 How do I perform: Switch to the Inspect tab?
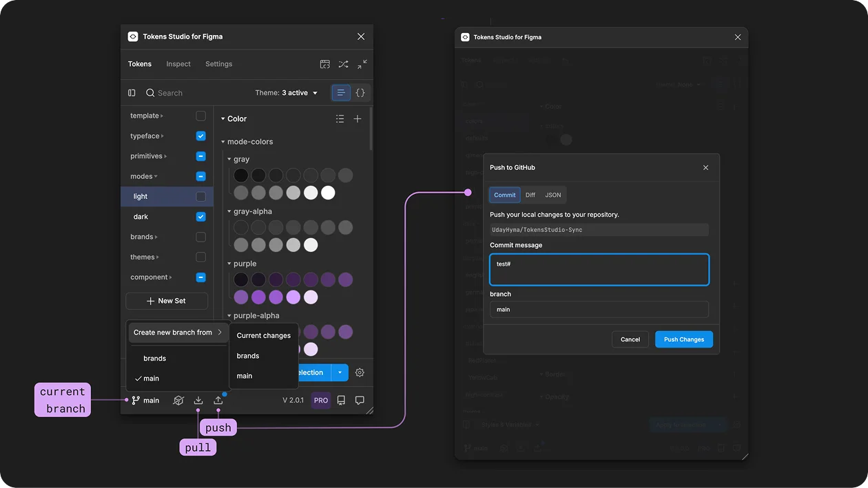[178, 64]
